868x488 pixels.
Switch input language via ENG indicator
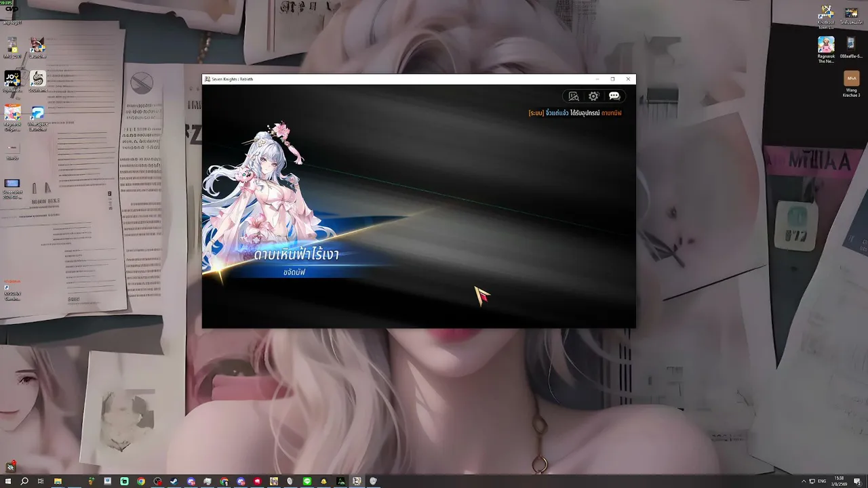point(823,481)
